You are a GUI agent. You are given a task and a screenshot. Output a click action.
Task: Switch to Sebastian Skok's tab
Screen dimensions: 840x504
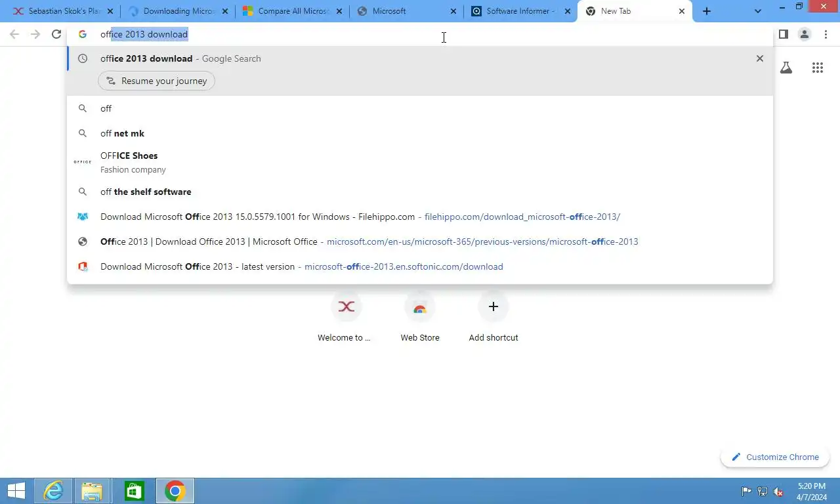coord(63,11)
